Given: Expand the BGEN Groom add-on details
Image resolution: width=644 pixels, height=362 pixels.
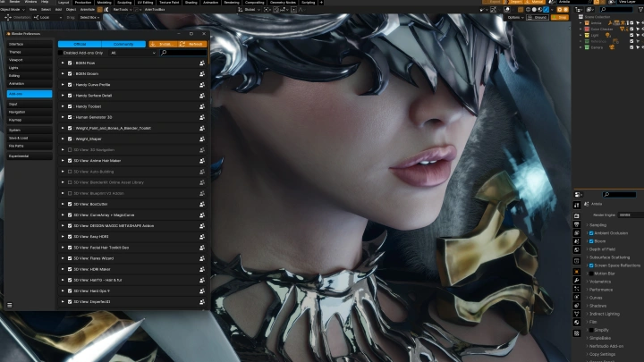Looking at the screenshot, I should tap(63, 74).
